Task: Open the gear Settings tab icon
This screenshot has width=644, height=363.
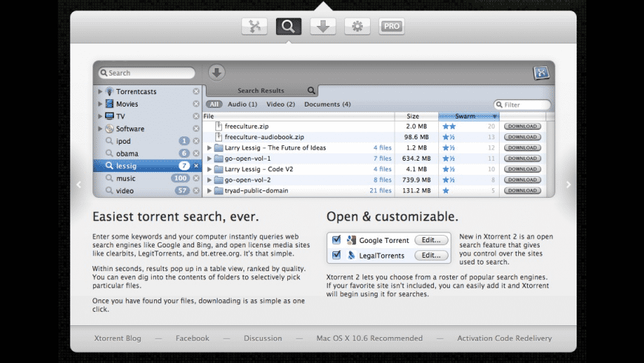Action: (x=358, y=27)
